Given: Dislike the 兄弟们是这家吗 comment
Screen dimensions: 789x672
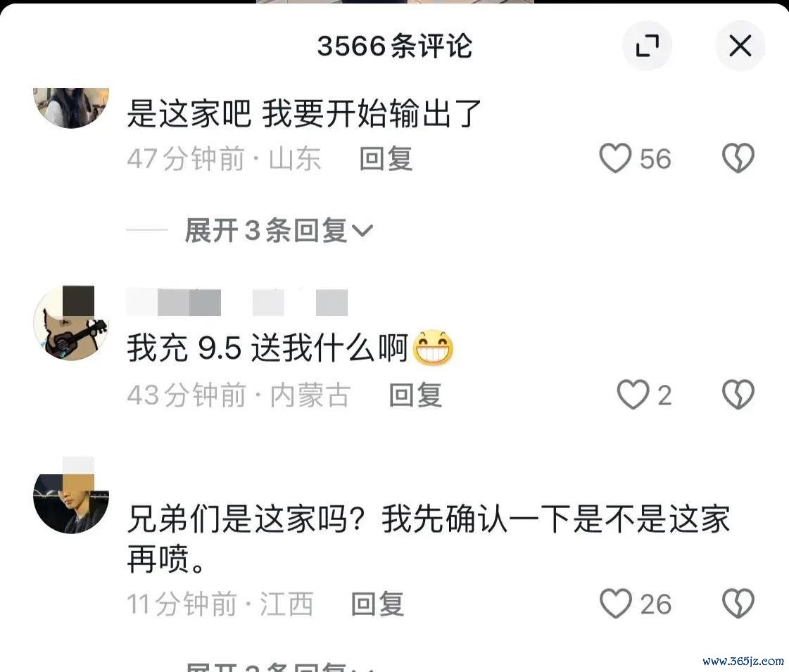Looking at the screenshot, I should click(x=738, y=603).
